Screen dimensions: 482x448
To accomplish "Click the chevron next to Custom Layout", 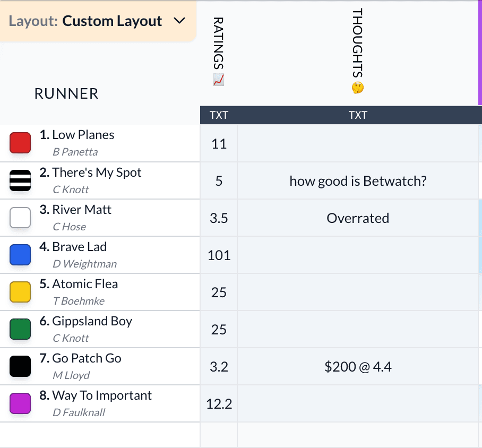I will [x=179, y=21].
